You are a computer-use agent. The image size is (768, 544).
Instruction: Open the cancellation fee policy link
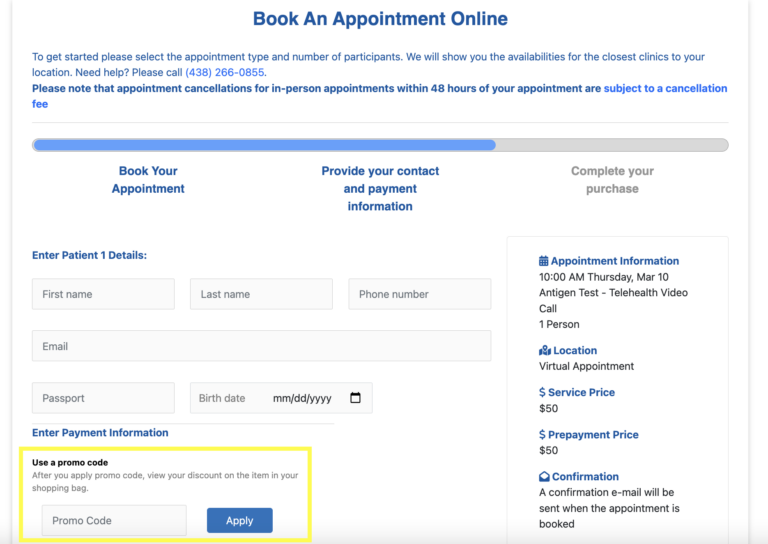[380, 96]
